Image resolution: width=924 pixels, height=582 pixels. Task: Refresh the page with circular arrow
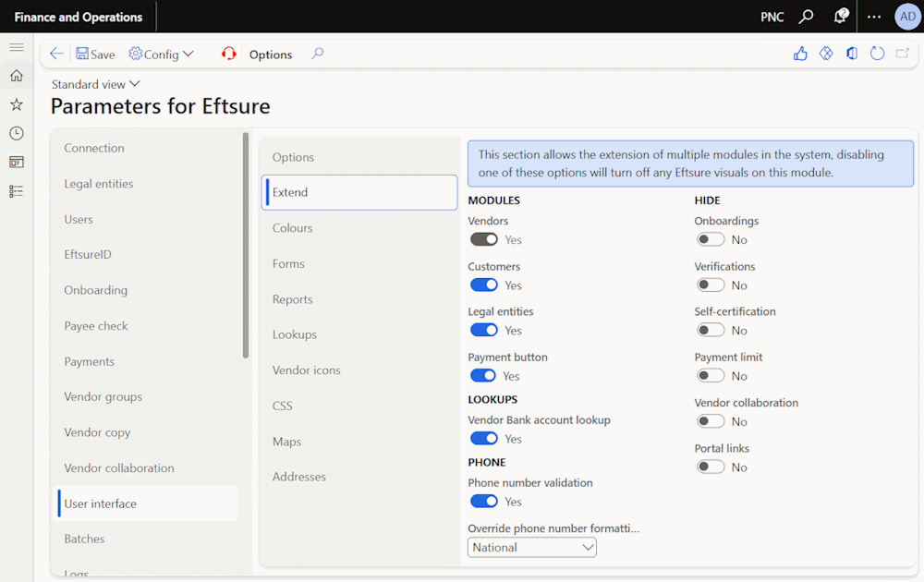point(877,54)
